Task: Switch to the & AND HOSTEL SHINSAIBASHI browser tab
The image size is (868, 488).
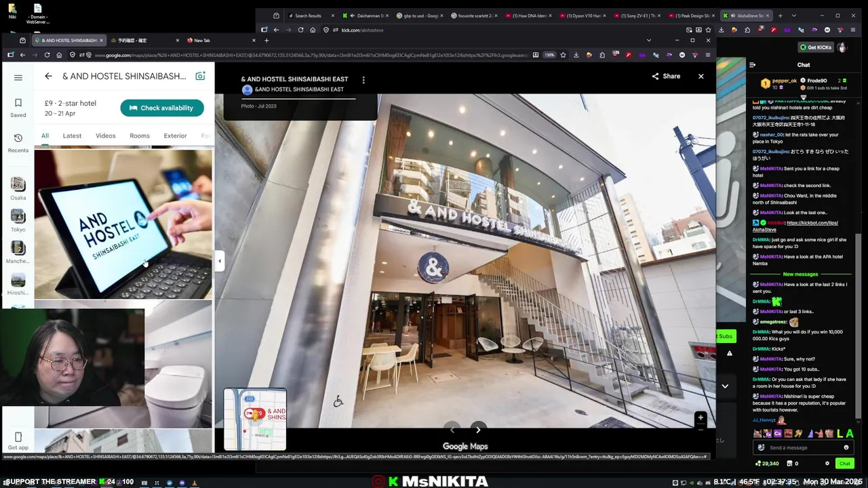Action: 68,41
